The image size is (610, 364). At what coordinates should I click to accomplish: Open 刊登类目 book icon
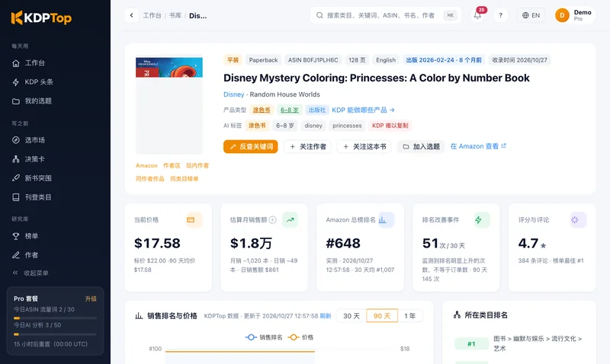click(x=16, y=197)
